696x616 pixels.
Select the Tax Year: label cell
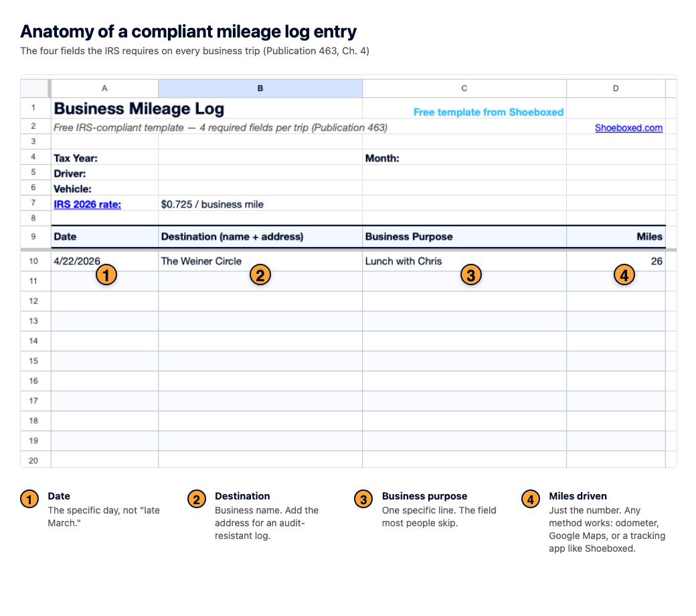pos(105,158)
